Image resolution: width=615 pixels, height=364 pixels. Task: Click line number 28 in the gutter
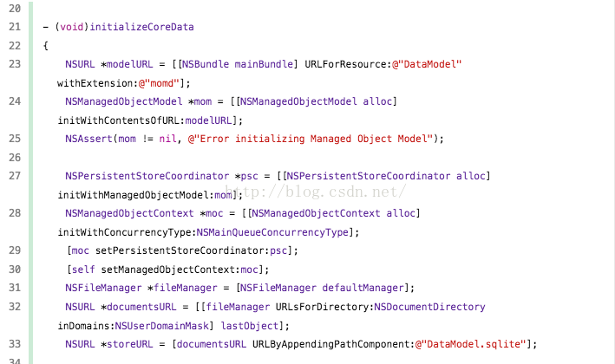[x=15, y=213]
